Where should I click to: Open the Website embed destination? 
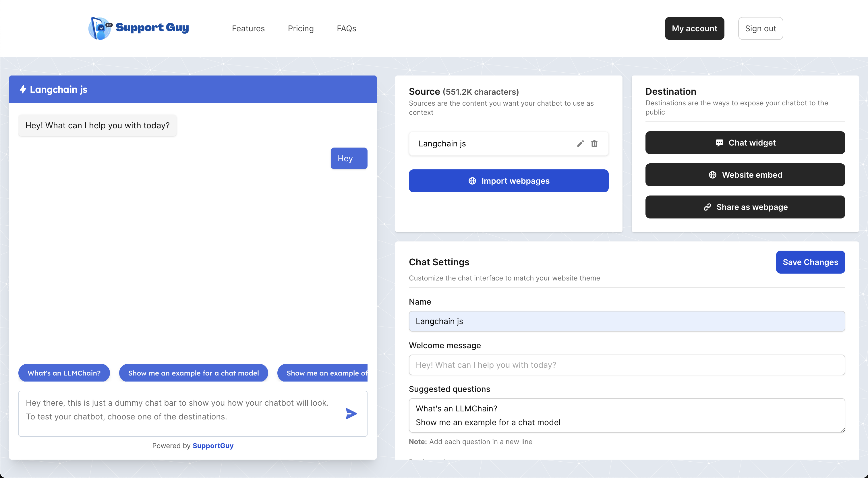(x=745, y=175)
